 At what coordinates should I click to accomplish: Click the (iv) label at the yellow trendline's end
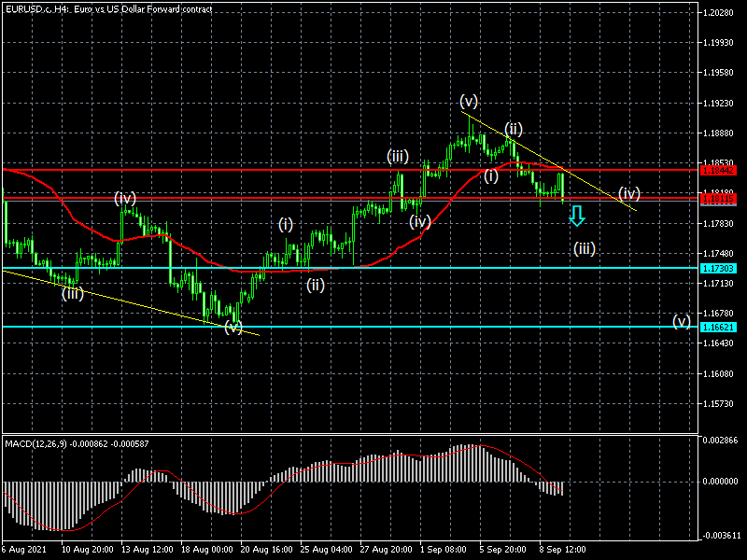pos(629,193)
